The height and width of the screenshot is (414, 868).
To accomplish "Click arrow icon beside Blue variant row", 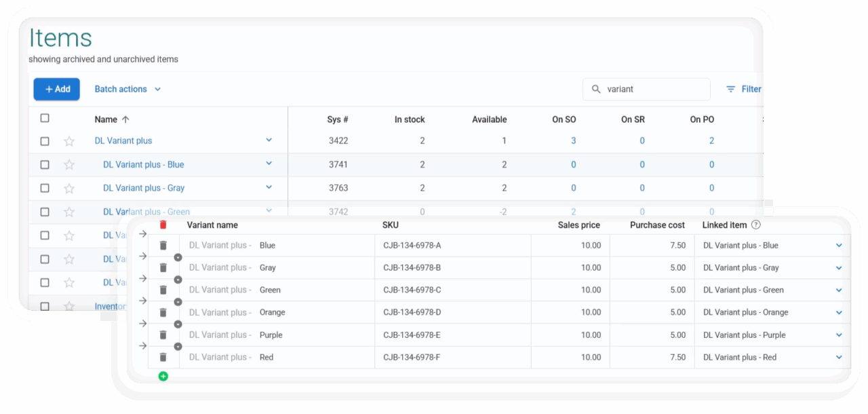I will click(x=142, y=234).
